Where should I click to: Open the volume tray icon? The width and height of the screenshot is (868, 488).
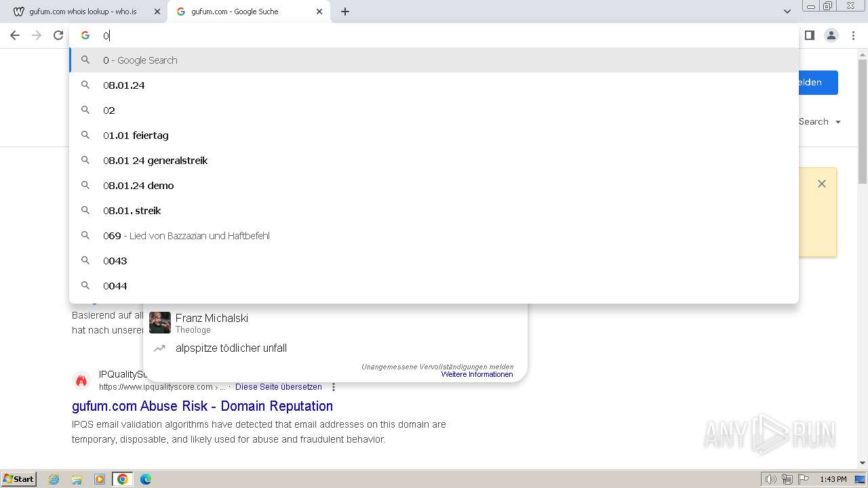pyautogui.click(x=770, y=479)
